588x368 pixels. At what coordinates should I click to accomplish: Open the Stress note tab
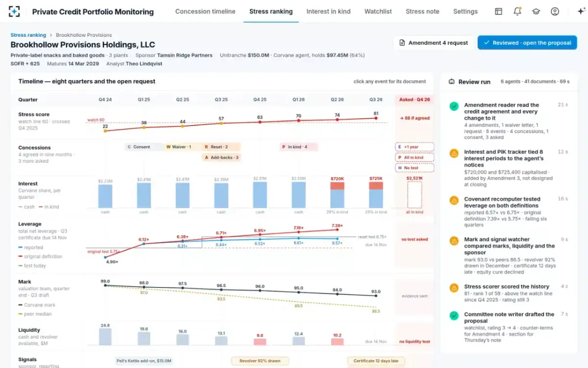pyautogui.click(x=422, y=11)
